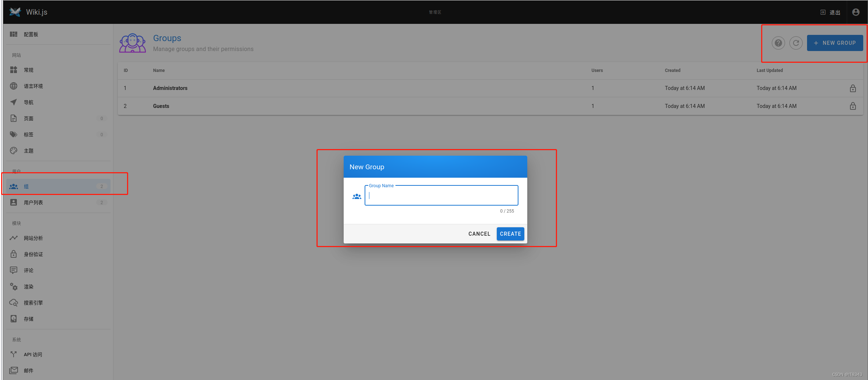The width and height of the screenshot is (868, 380).
Task: Open the 网站分析 analytics chart icon
Action: click(14, 238)
